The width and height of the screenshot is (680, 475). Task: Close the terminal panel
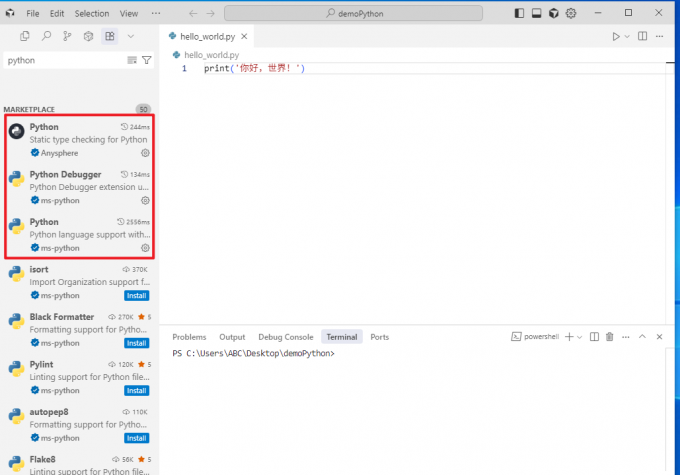[659, 337]
